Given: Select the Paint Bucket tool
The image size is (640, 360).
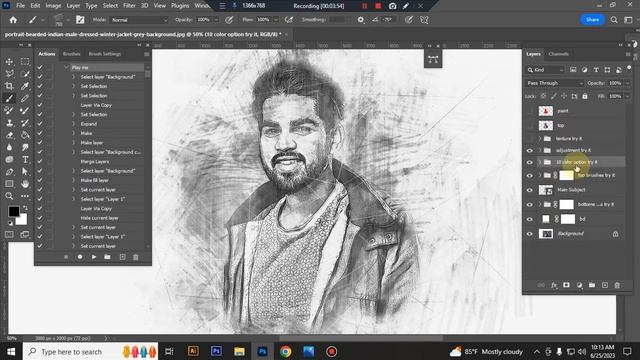Looking at the screenshot, I should tap(25, 135).
